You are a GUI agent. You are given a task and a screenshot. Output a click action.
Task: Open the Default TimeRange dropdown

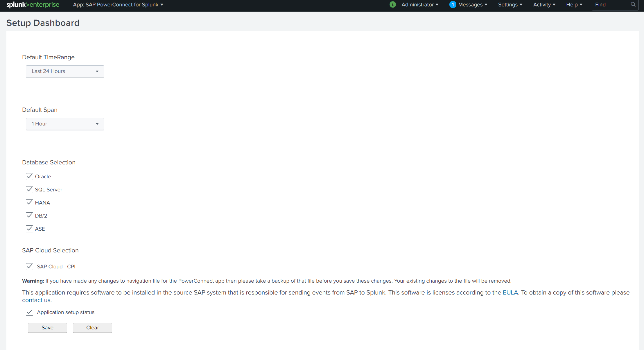point(65,71)
